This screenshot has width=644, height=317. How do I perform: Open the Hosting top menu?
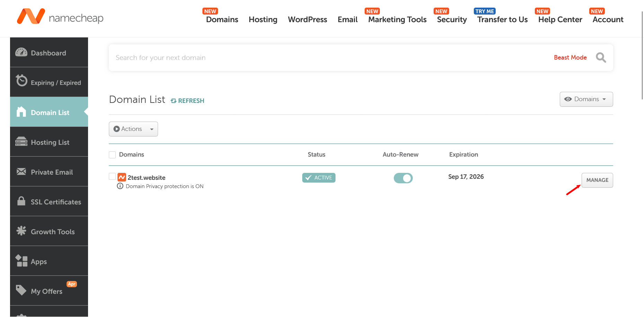tap(263, 20)
